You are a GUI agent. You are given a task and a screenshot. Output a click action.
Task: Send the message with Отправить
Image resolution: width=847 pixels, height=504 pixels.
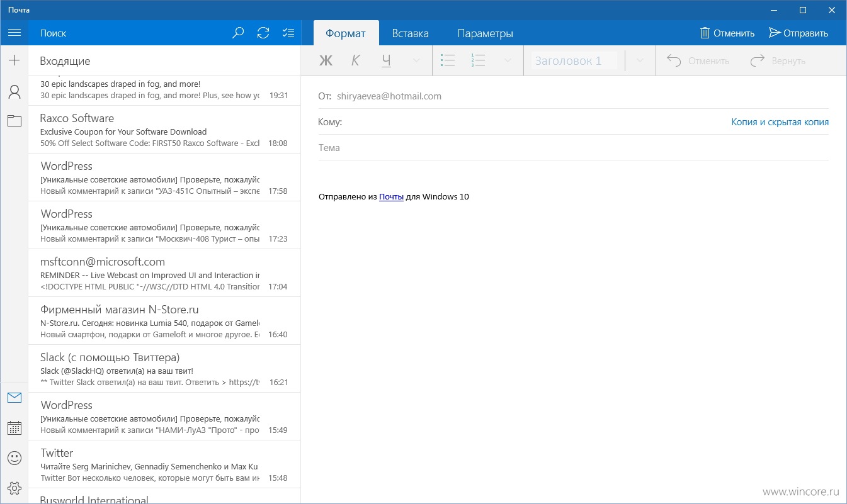[799, 33]
